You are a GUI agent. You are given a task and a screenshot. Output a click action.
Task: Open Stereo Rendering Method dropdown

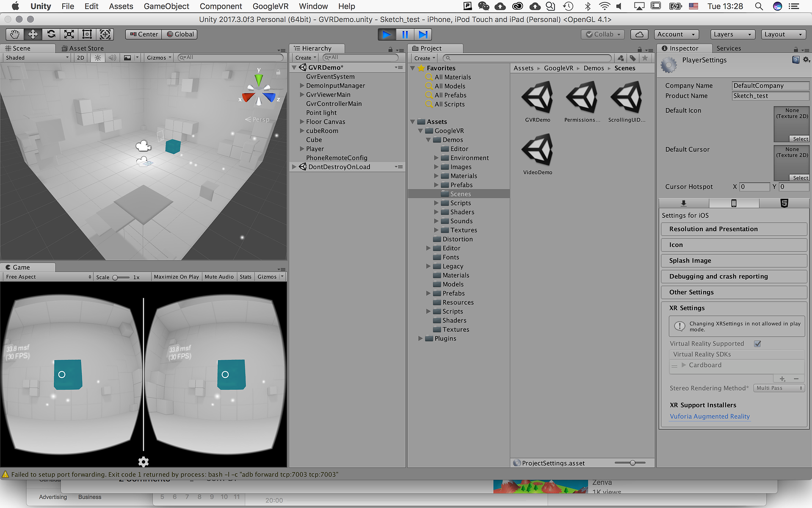pyautogui.click(x=779, y=388)
